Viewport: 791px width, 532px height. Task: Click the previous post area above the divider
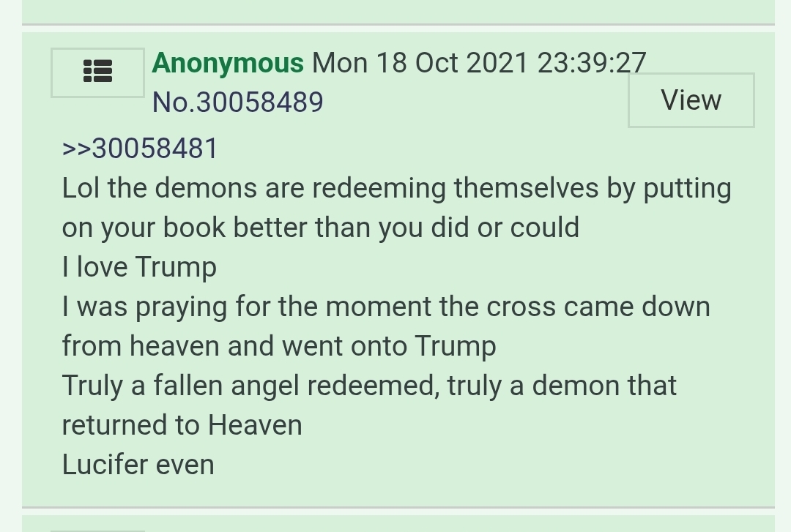point(398,11)
